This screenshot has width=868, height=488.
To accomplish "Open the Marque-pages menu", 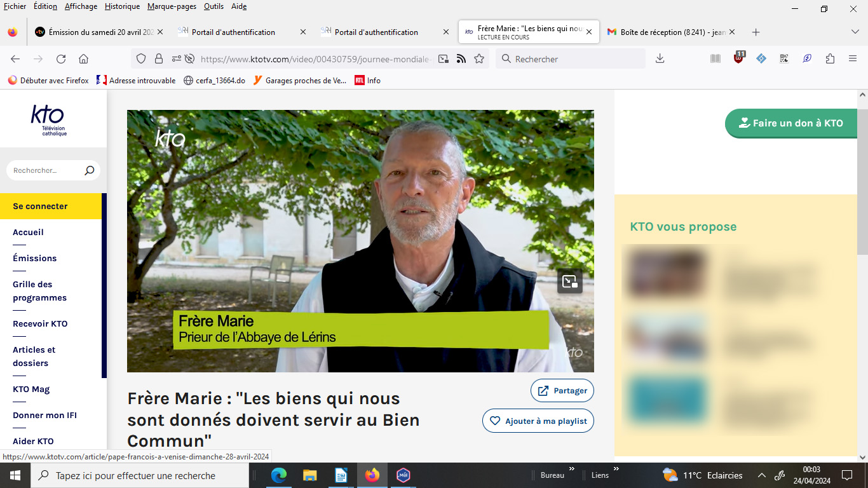I will (172, 6).
